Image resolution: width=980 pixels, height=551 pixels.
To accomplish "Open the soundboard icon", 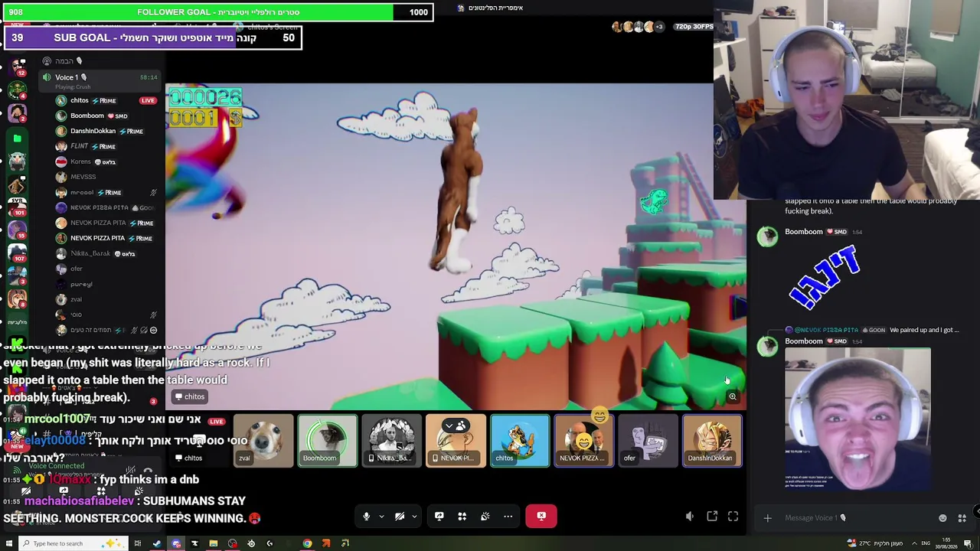I will [485, 517].
